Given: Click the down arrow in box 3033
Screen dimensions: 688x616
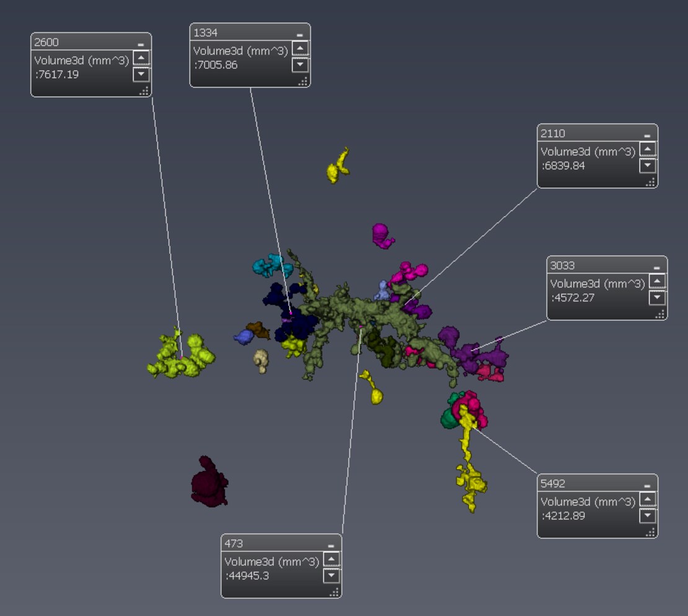Looking at the screenshot, I should pos(656,298).
